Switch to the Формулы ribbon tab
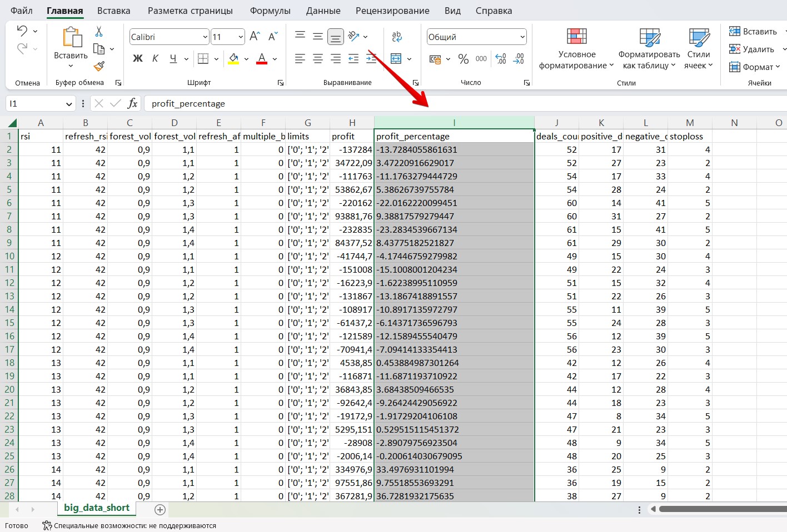Image resolution: width=787 pixels, height=532 pixels. 270,11
